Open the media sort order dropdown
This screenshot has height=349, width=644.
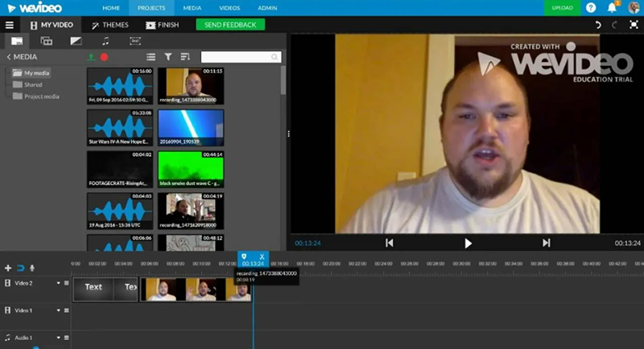185,57
